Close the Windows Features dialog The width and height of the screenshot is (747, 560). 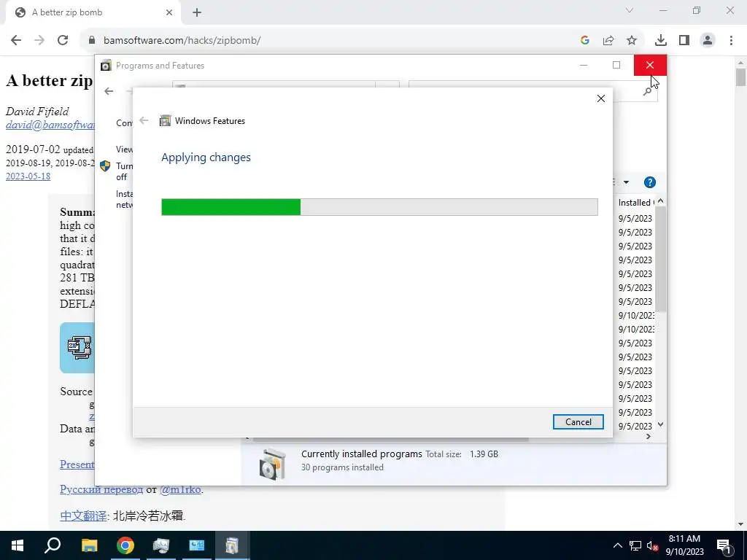pyautogui.click(x=601, y=98)
